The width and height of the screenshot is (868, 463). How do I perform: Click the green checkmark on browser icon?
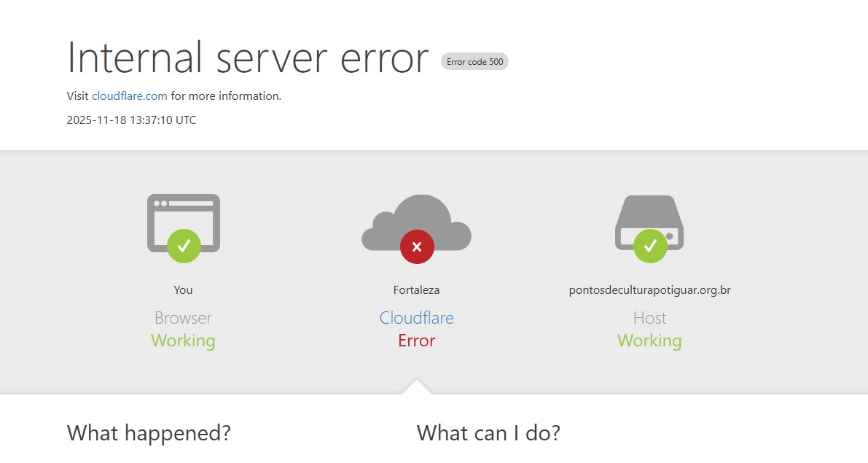coord(184,246)
